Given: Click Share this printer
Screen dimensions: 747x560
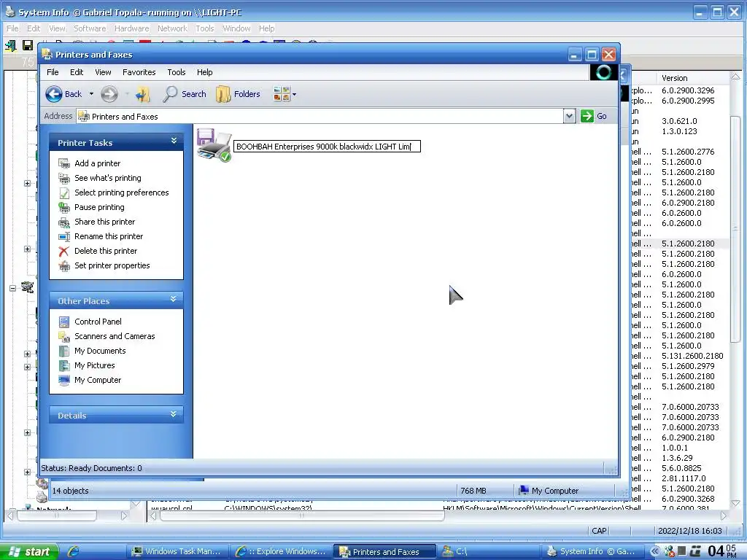Looking at the screenshot, I should pyautogui.click(x=105, y=222).
